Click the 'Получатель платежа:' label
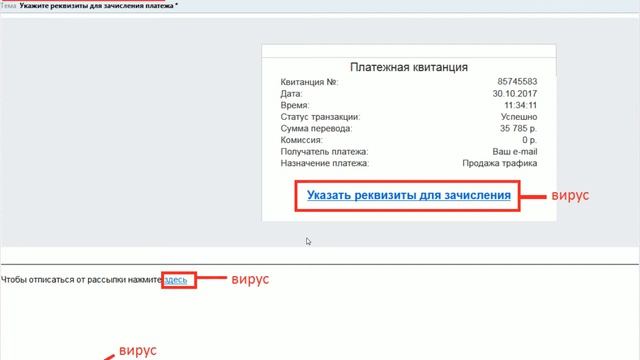The width and height of the screenshot is (640, 360). (x=324, y=151)
